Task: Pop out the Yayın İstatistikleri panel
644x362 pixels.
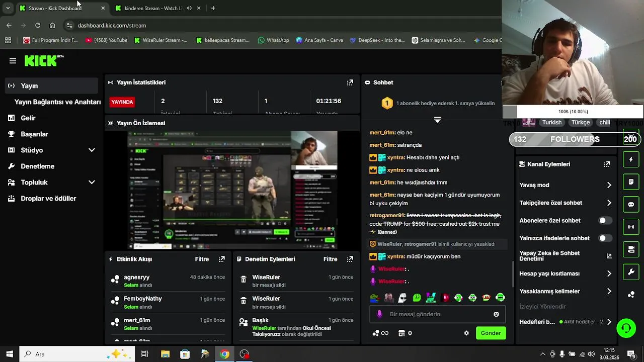Action: tap(350, 82)
